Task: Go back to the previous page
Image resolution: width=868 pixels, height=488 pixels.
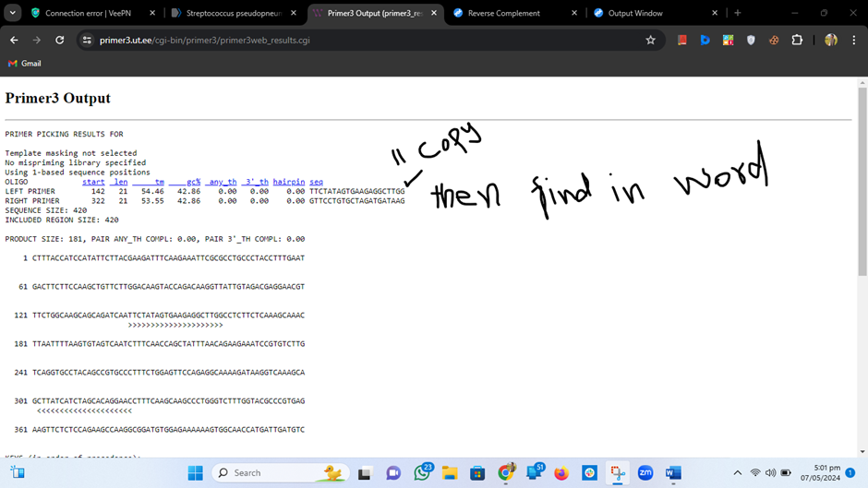Action: click(x=14, y=40)
